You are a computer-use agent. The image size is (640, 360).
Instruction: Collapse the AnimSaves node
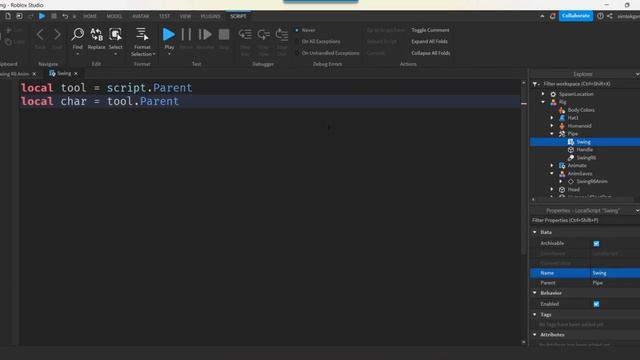pyautogui.click(x=552, y=173)
